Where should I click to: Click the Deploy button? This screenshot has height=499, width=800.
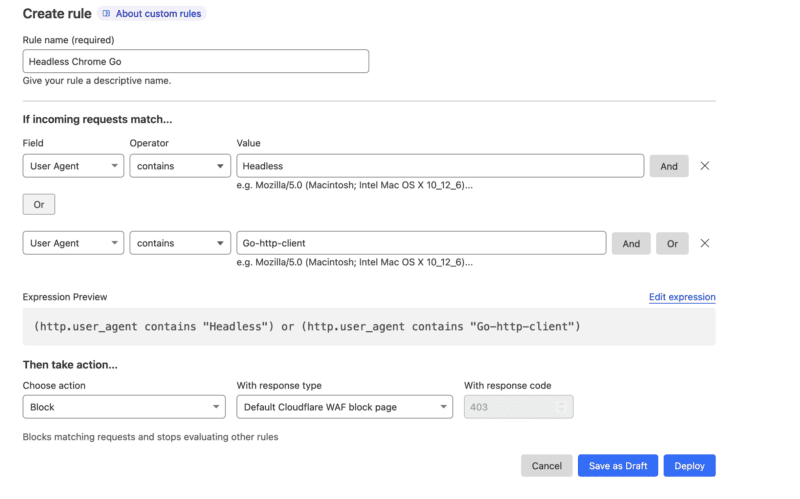coord(689,466)
